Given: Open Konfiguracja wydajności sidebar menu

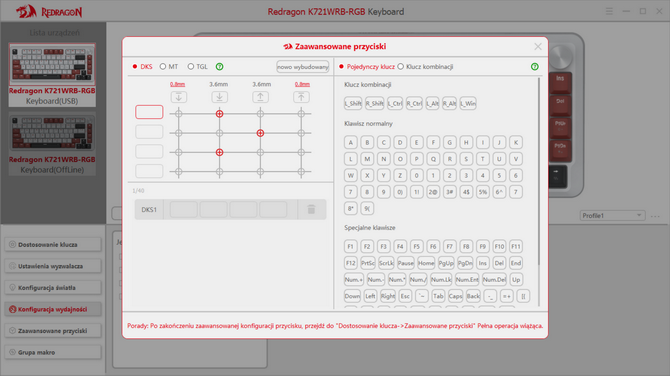Looking at the screenshot, I should coord(53,309).
